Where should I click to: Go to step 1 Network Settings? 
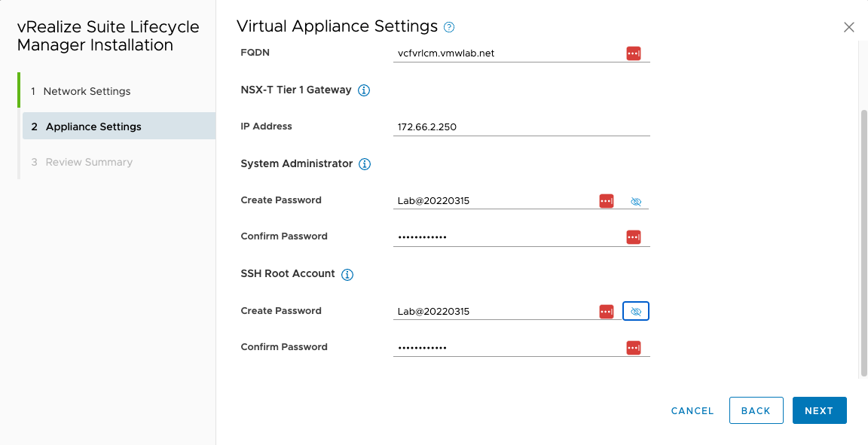(x=81, y=91)
